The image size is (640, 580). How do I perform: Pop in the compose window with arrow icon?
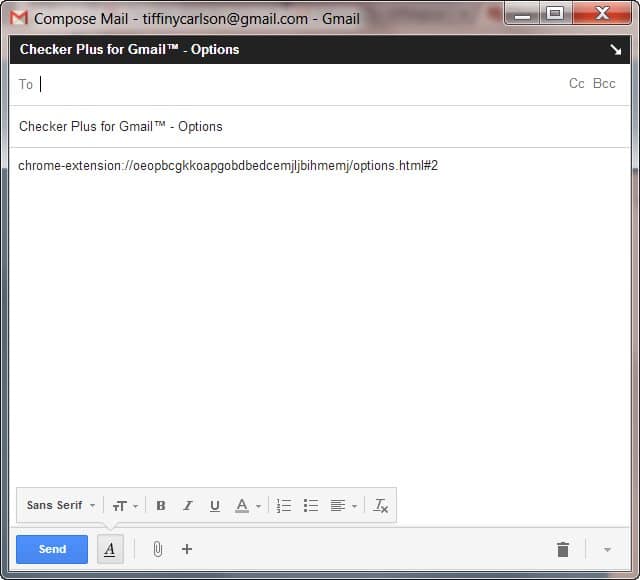[x=616, y=50]
